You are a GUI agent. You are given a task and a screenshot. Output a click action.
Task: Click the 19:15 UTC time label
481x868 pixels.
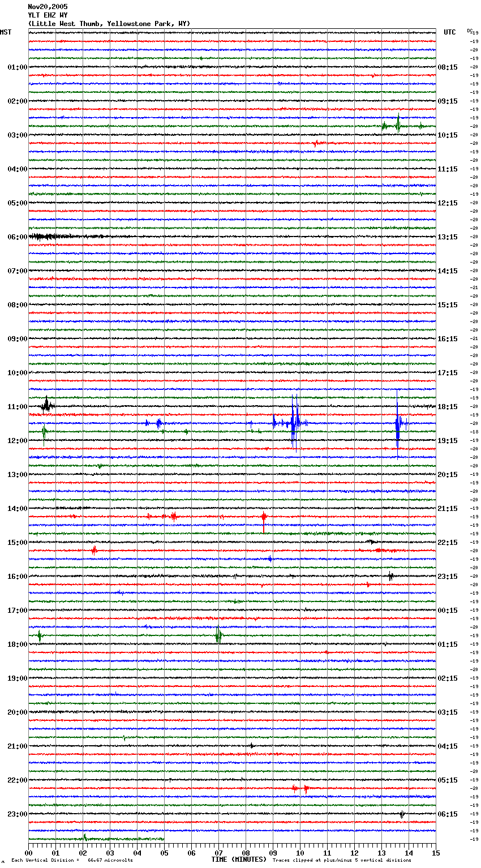point(448,441)
